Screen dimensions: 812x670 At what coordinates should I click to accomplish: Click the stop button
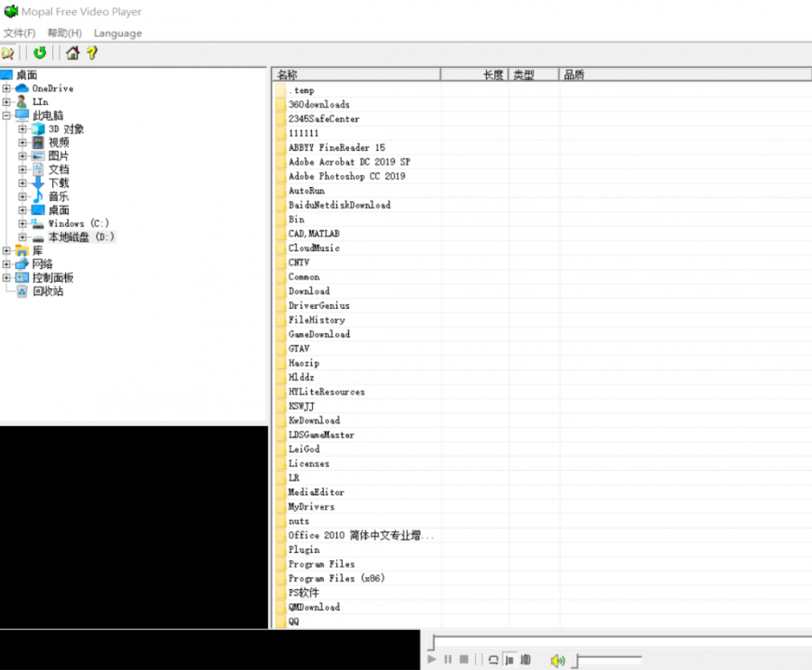pyautogui.click(x=464, y=659)
